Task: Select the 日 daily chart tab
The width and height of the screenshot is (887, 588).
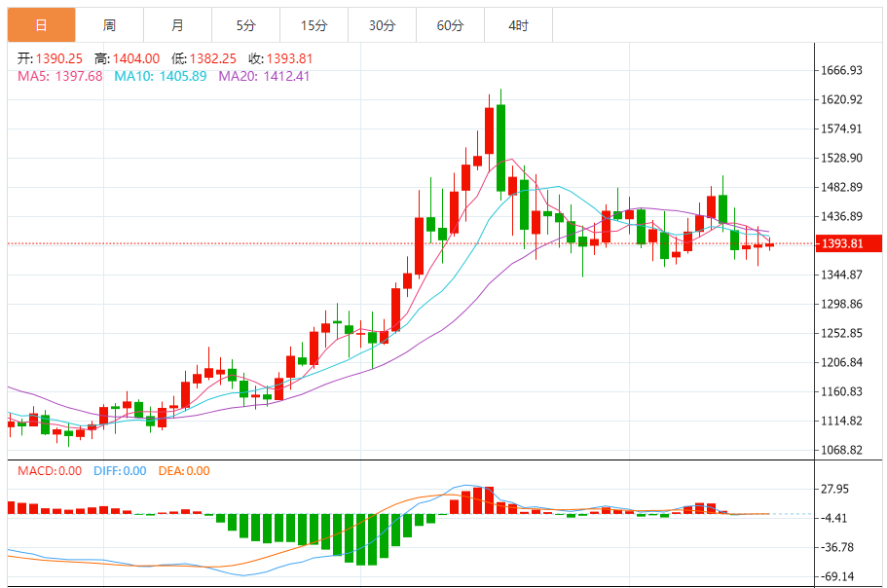Action: pyautogui.click(x=41, y=25)
